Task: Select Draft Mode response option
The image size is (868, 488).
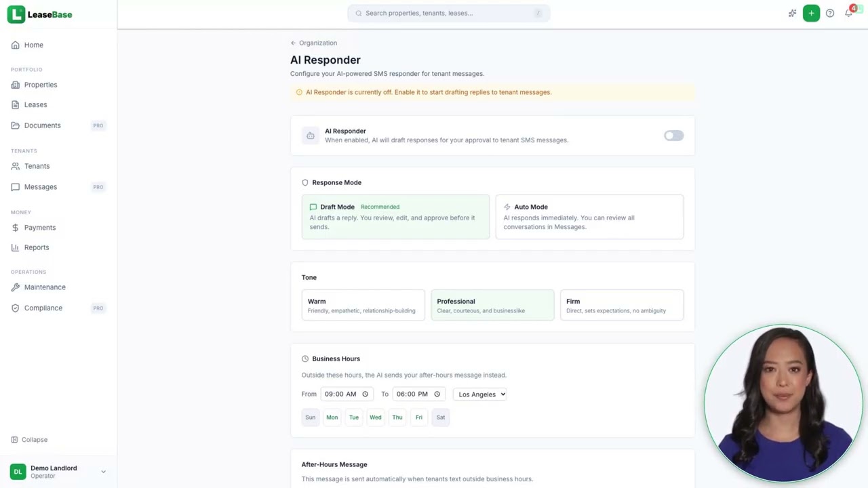Action: (x=395, y=217)
